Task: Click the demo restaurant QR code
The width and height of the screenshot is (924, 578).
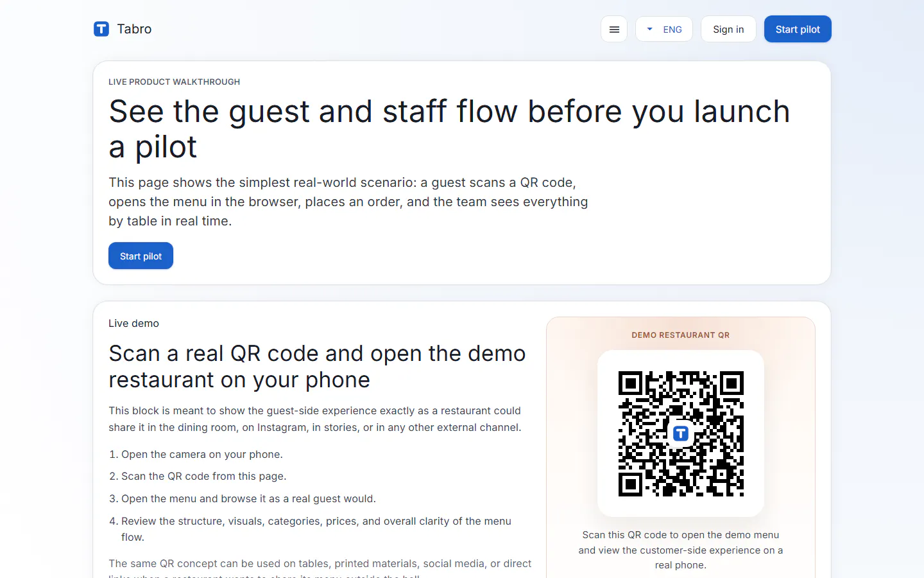Action: (681, 433)
